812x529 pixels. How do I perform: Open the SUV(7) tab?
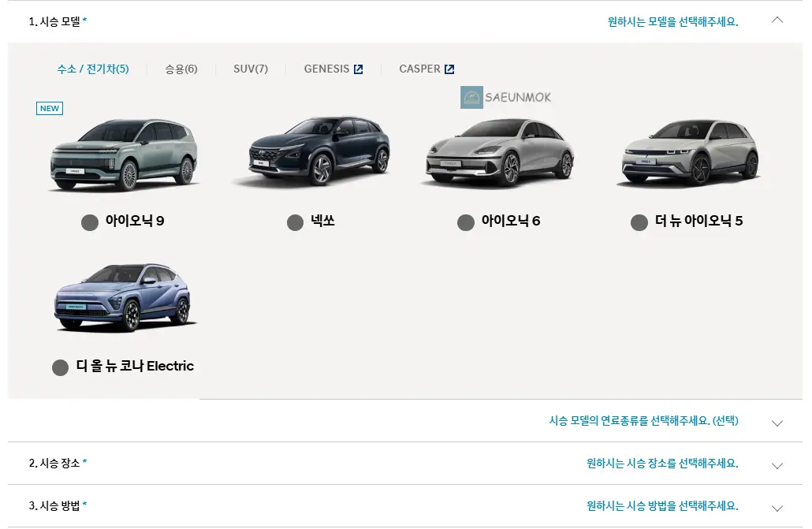(251, 69)
